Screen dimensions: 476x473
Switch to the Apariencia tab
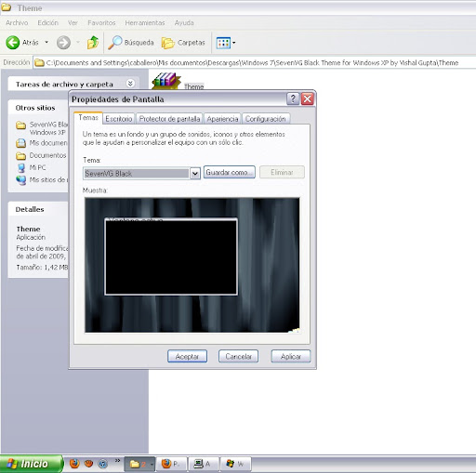click(x=222, y=119)
